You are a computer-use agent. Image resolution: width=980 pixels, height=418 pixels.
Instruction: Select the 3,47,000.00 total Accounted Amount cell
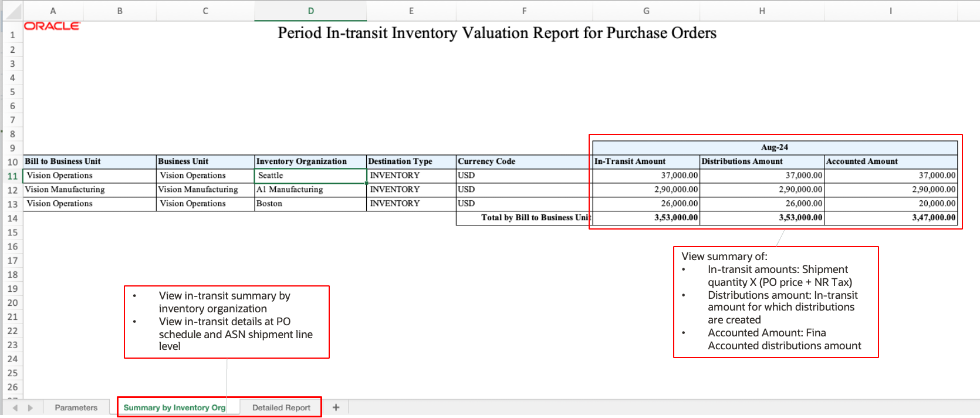891,218
